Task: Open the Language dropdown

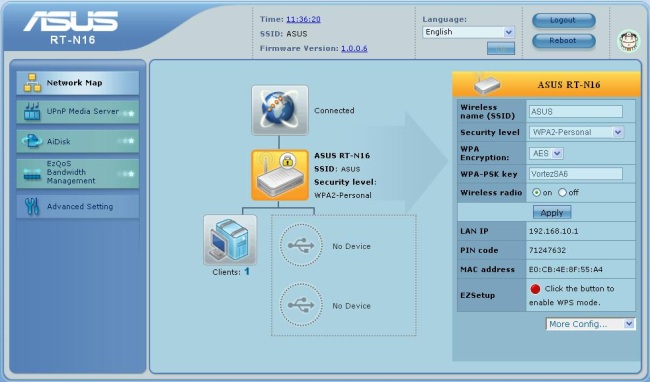Action: pyautogui.click(x=468, y=32)
